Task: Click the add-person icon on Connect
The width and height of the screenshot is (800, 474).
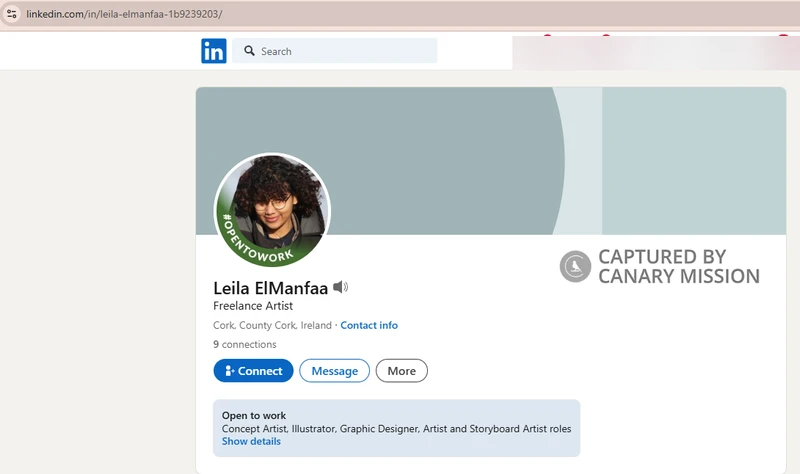Action: tap(229, 371)
